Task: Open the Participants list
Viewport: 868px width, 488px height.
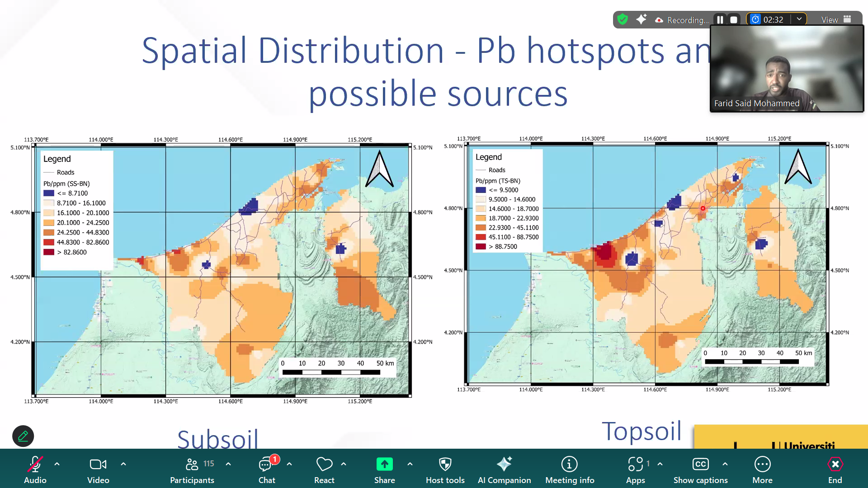Action: click(192, 469)
